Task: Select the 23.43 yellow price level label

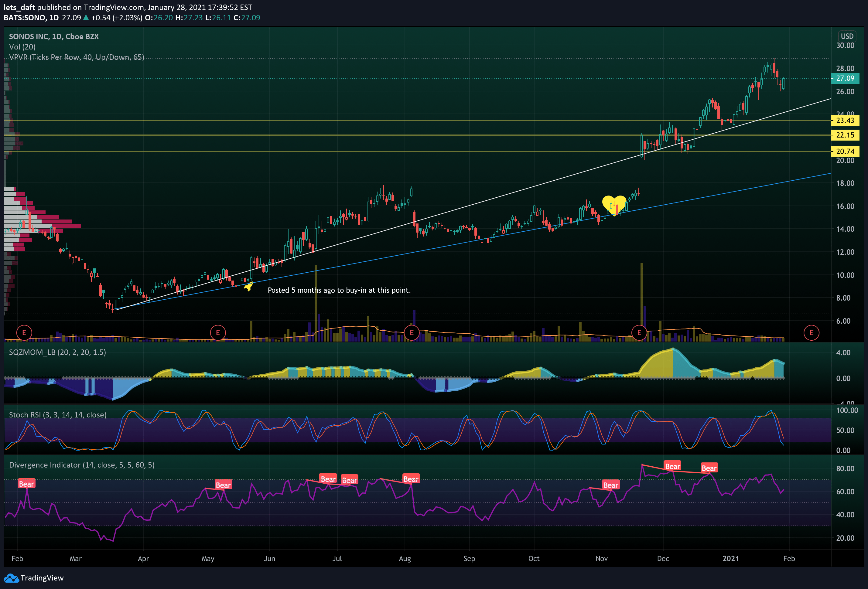Action: point(845,121)
